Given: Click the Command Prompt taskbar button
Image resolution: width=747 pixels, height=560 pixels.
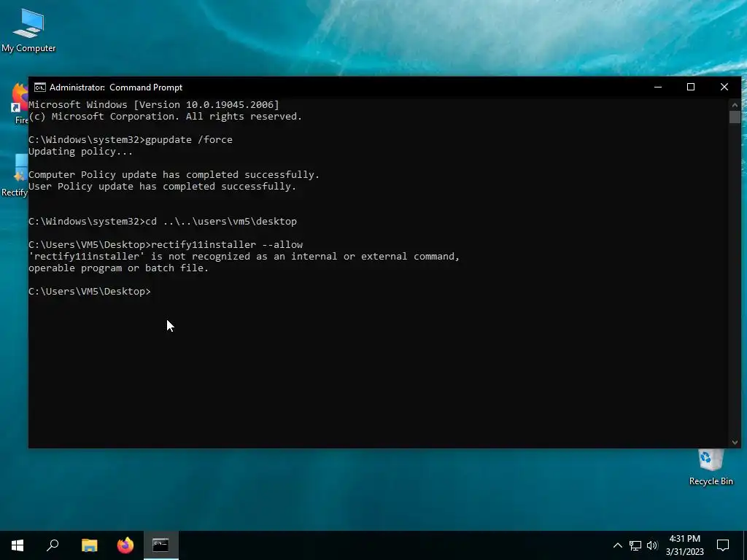Looking at the screenshot, I should click(x=161, y=545).
